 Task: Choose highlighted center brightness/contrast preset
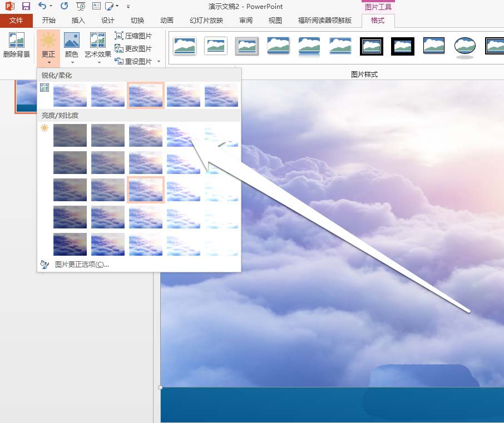pos(146,190)
